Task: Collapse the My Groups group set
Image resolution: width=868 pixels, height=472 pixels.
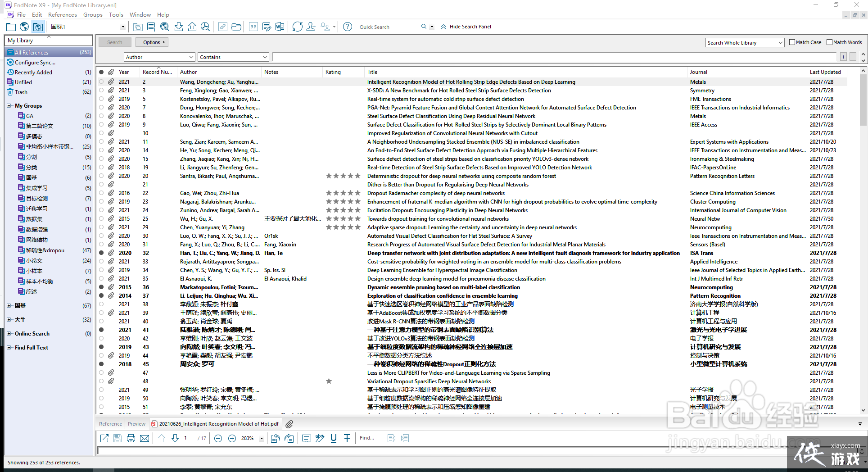Action: pyautogui.click(x=9, y=106)
